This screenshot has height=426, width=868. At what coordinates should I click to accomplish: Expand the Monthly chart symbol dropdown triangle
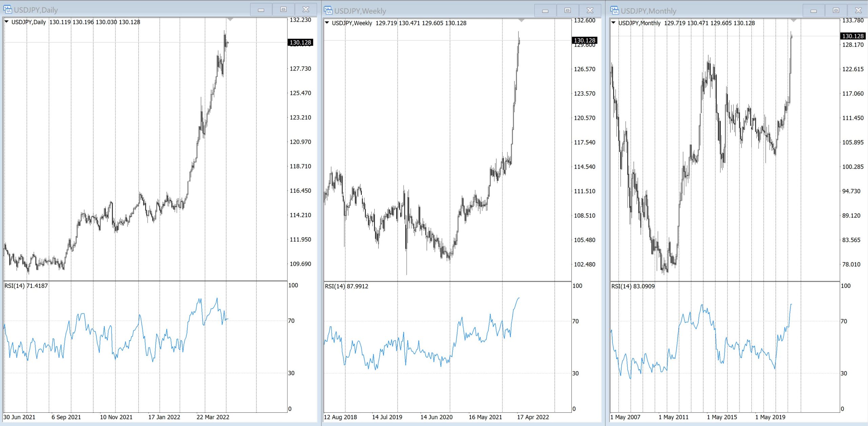pyautogui.click(x=613, y=23)
